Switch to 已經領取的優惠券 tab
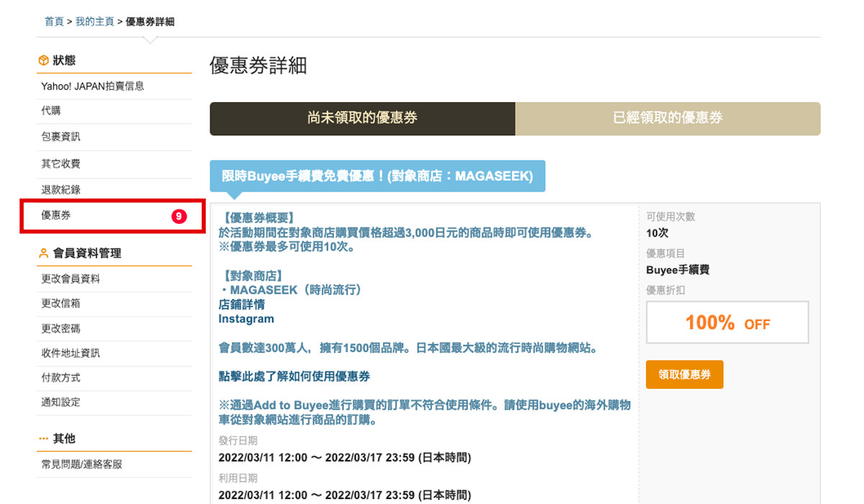The height and width of the screenshot is (504, 864). pos(667,118)
